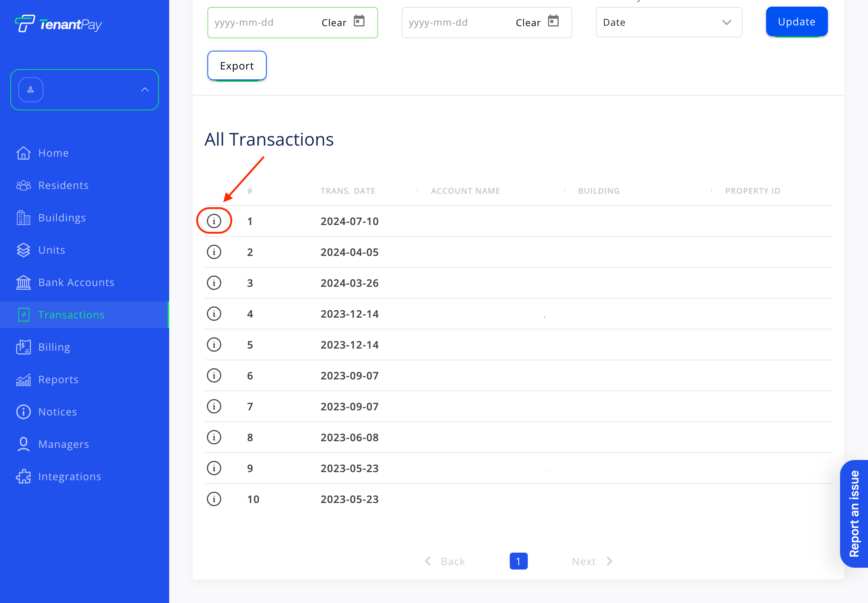
Task: Open the Date sort dropdown
Action: coord(669,22)
